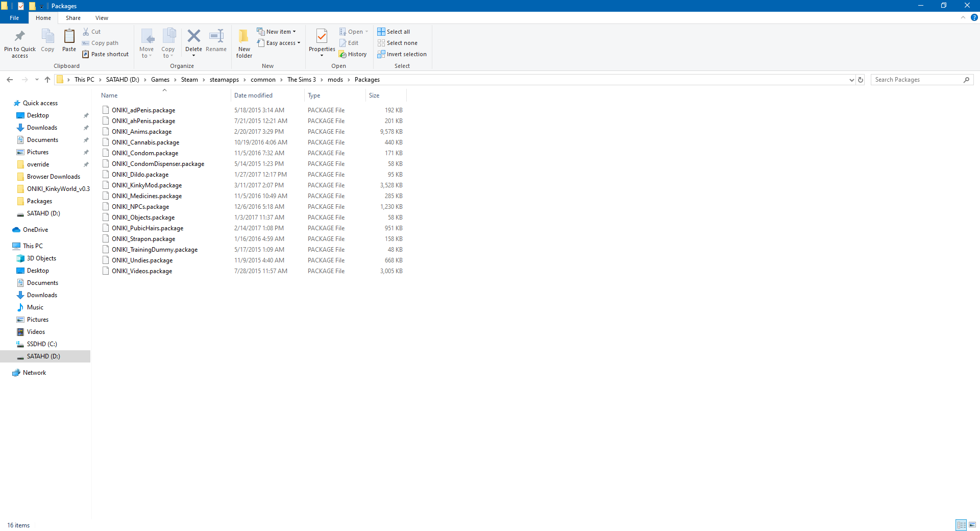Switch to the Home ribbon tab

click(43, 18)
